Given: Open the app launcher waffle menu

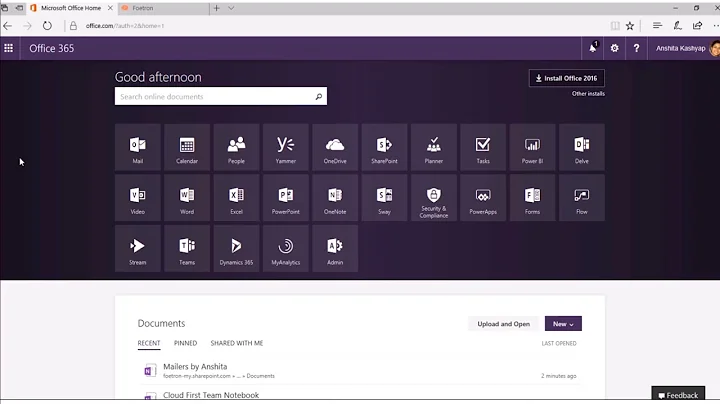Looking at the screenshot, I should (9, 48).
